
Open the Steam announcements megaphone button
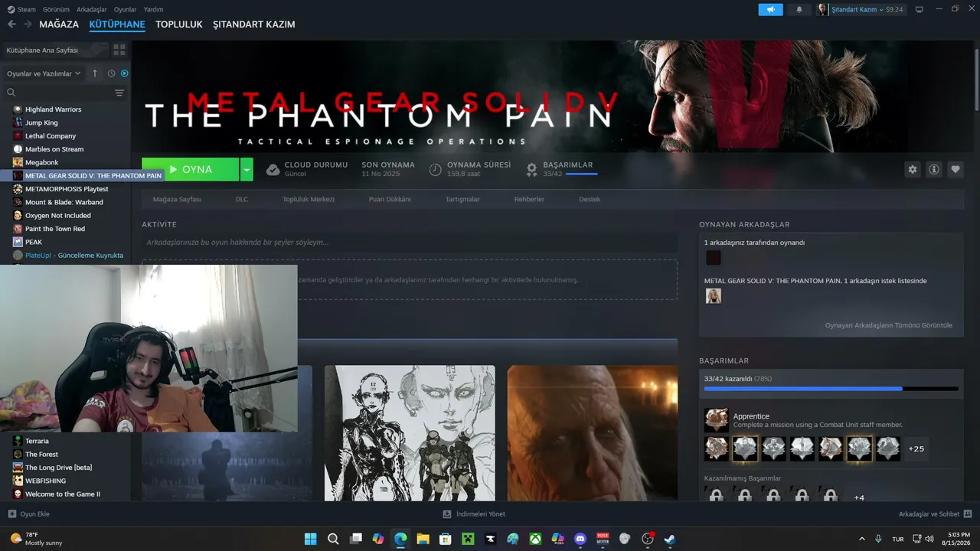click(x=770, y=9)
